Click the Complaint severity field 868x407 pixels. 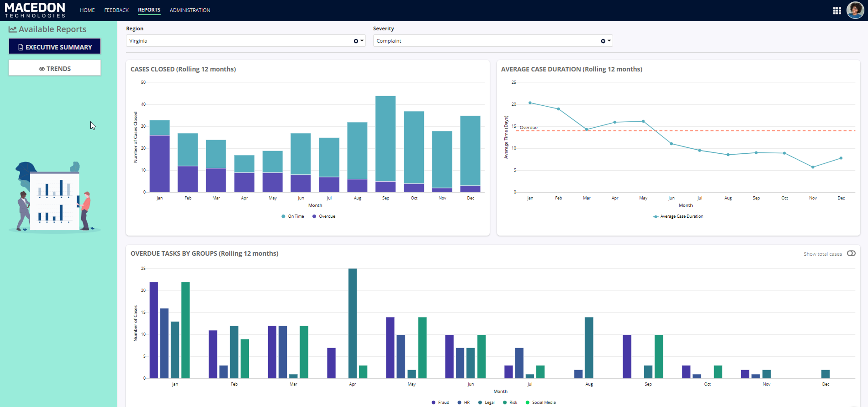click(x=493, y=41)
